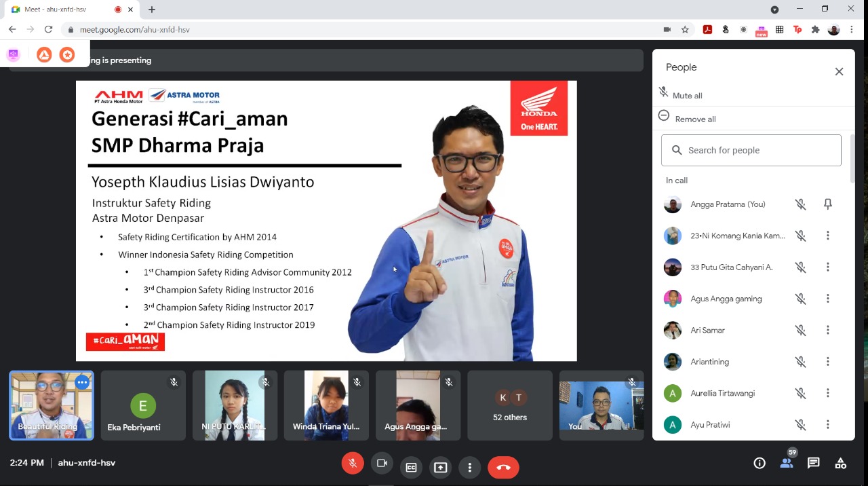
Task: Open a new browser tab
Action: 152,10
